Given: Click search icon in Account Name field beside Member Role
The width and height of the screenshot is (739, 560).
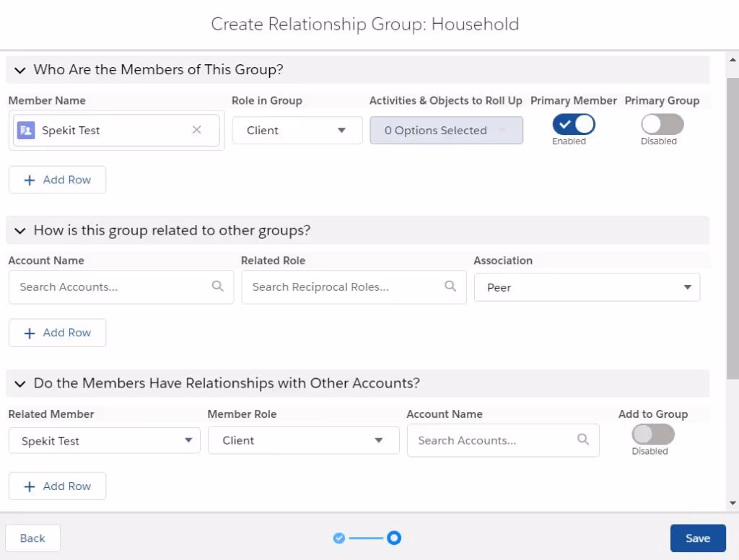Looking at the screenshot, I should coord(583,439).
